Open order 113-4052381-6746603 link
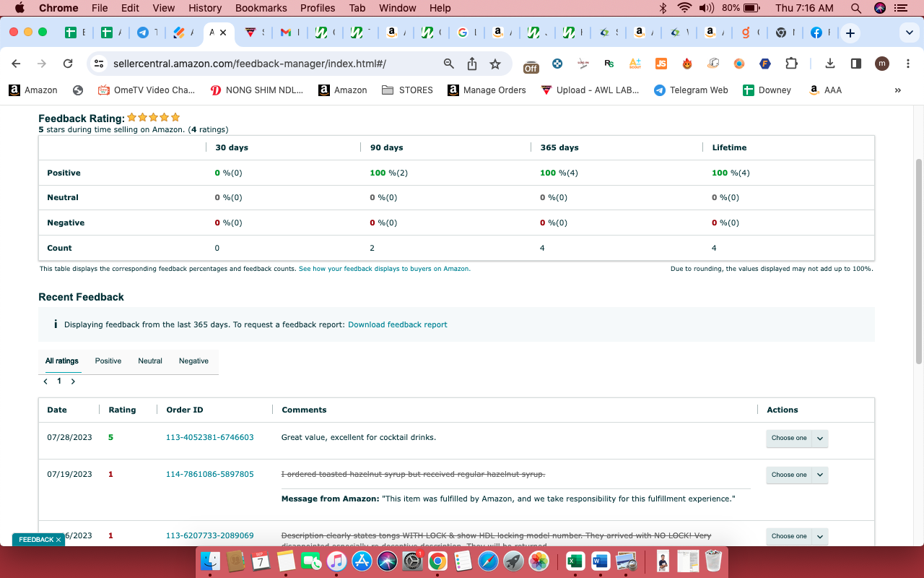This screenshot has width=924, height=578. [x=210, y=437]
